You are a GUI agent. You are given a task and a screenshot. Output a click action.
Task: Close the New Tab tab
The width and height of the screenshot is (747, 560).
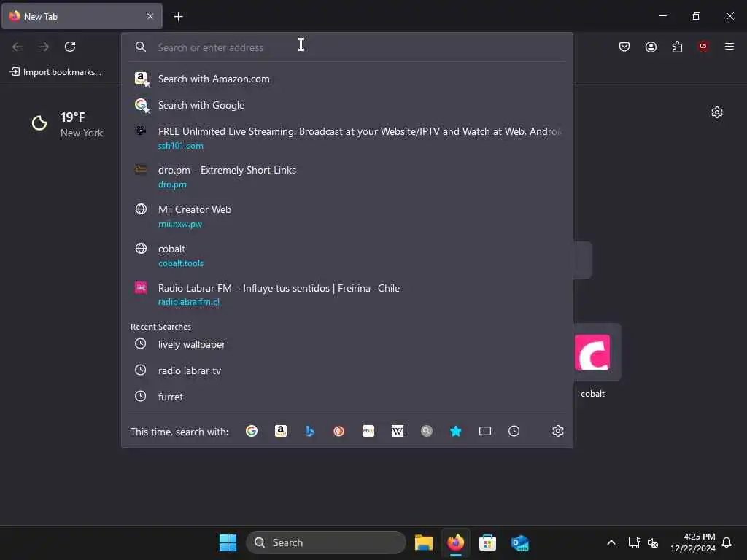pos(150,16)
